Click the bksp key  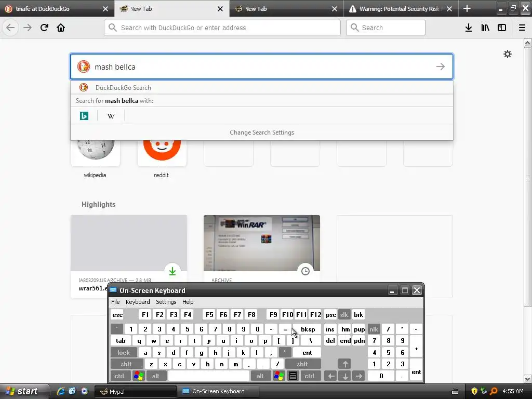click(308, 329)
